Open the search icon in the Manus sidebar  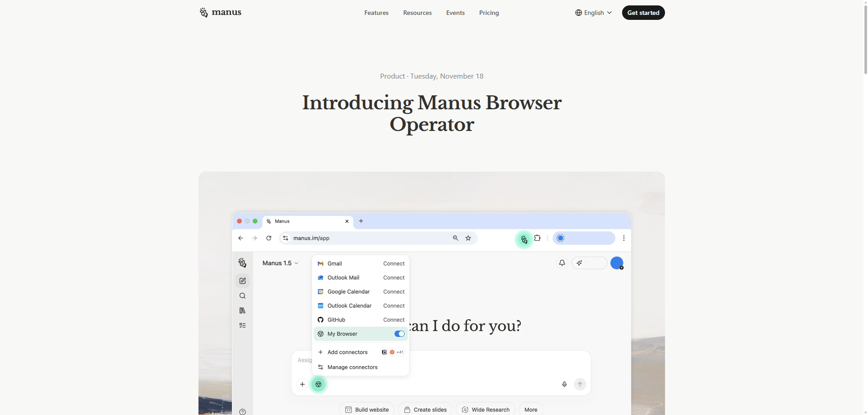(243, 296)
